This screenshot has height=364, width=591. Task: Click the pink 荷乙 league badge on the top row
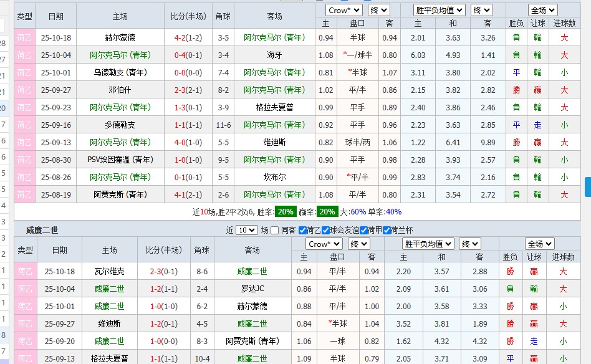click(24, 37)
